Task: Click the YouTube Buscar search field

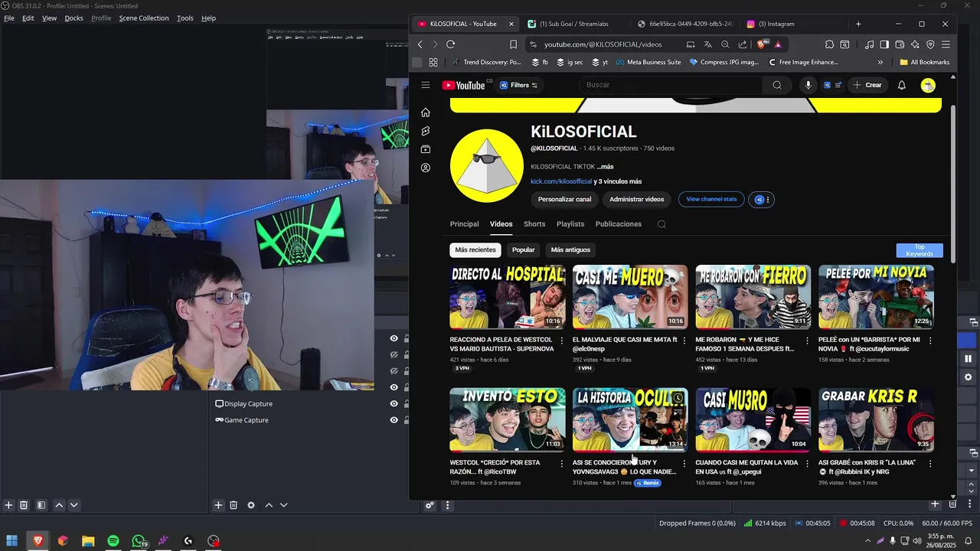Action: (671, 85)
